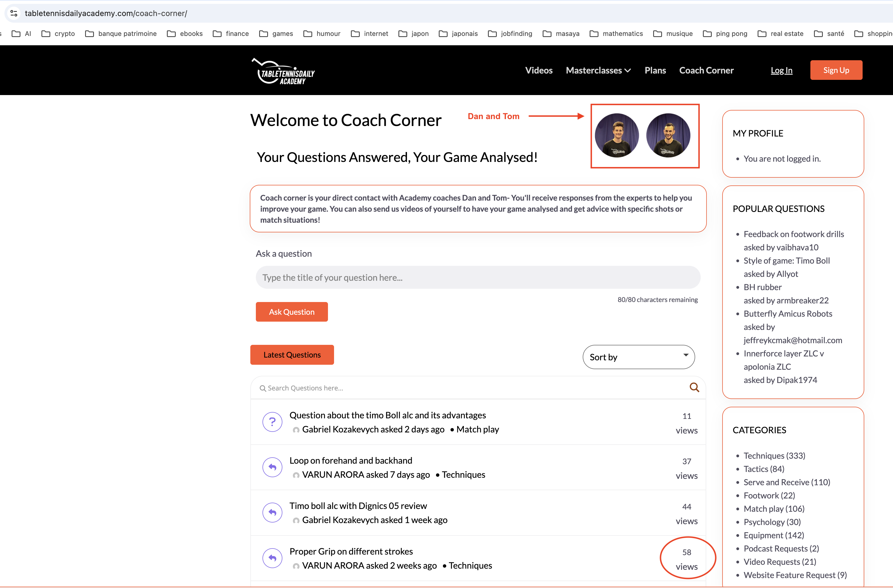This screenshot has height=588, width=893.
Task: Open the jobfinding bookmark folder
Action: coord(510,34)
